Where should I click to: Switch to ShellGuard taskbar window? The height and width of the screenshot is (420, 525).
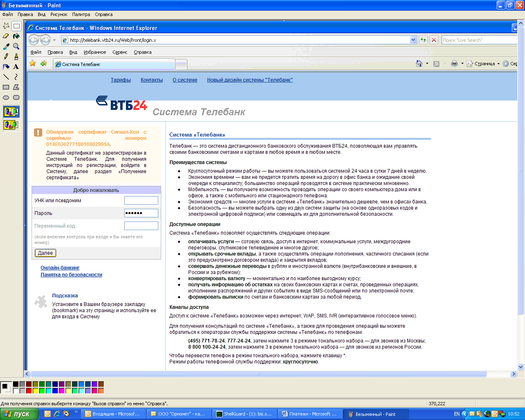coord(245,414)
